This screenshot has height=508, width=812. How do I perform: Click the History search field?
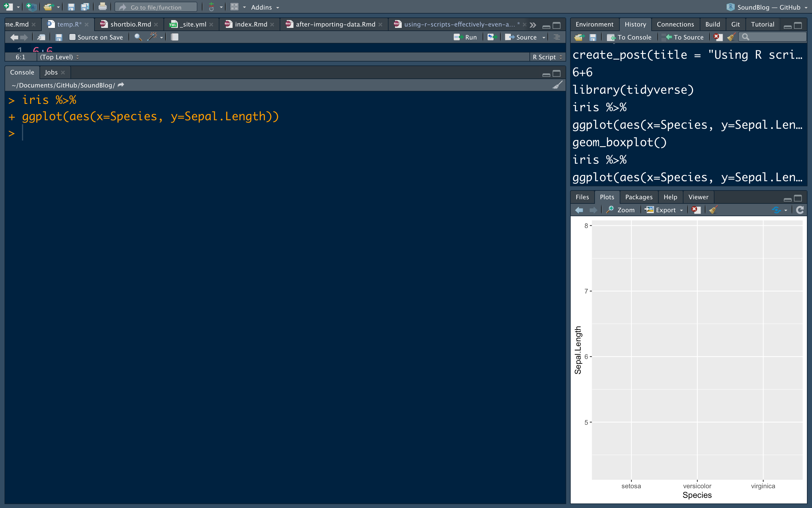[773, 37]
